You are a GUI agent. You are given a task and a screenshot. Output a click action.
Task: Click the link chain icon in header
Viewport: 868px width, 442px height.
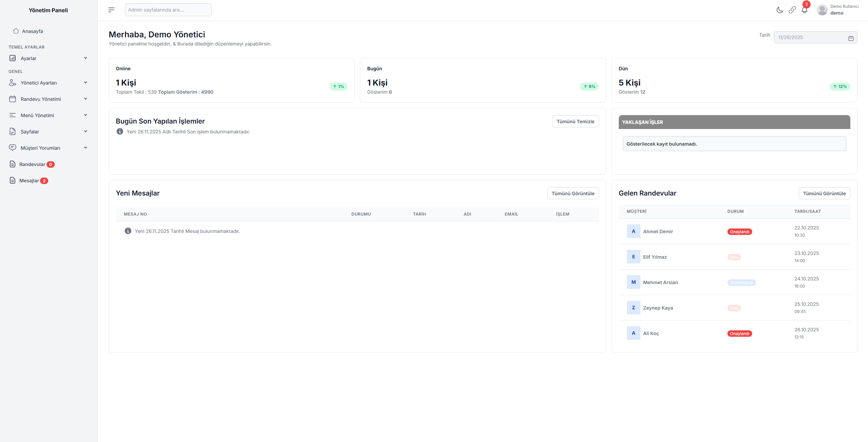click(792, 10)
